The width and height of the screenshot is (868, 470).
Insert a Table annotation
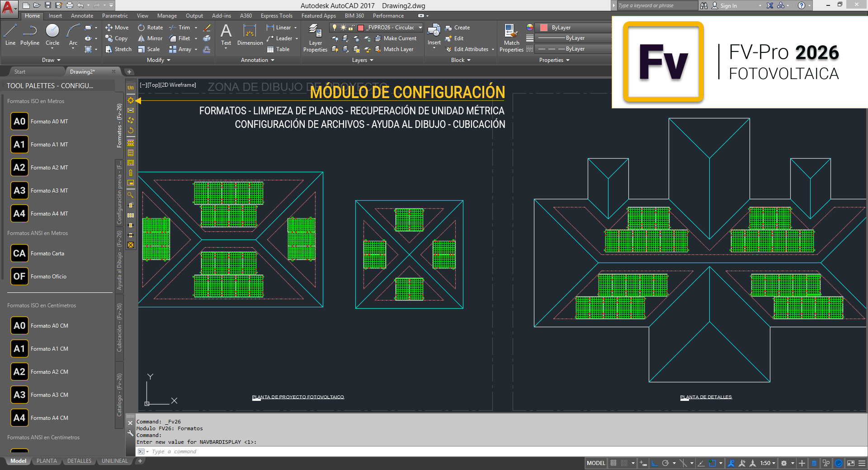278,49
